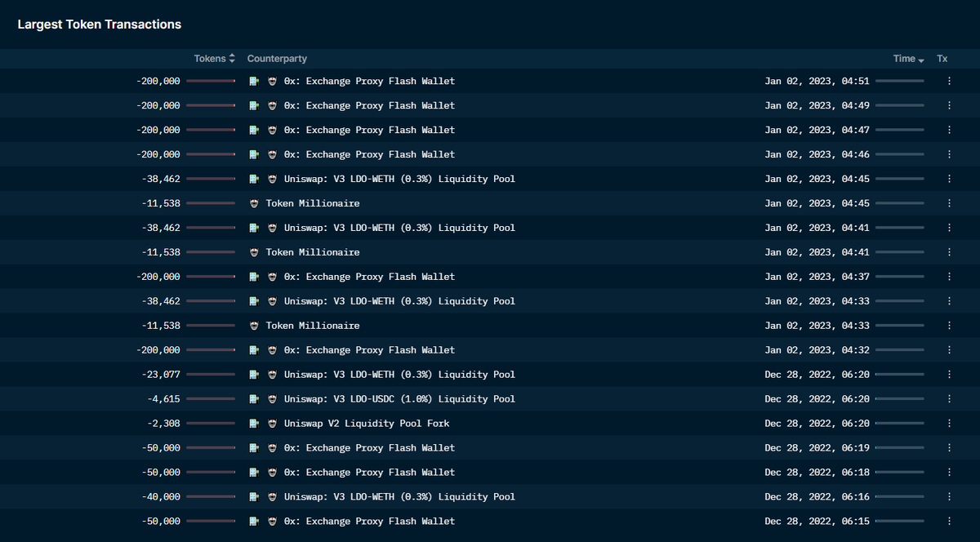Sort transactions by Time column header
Screen dimensions: 980x542
click(909, 59)
